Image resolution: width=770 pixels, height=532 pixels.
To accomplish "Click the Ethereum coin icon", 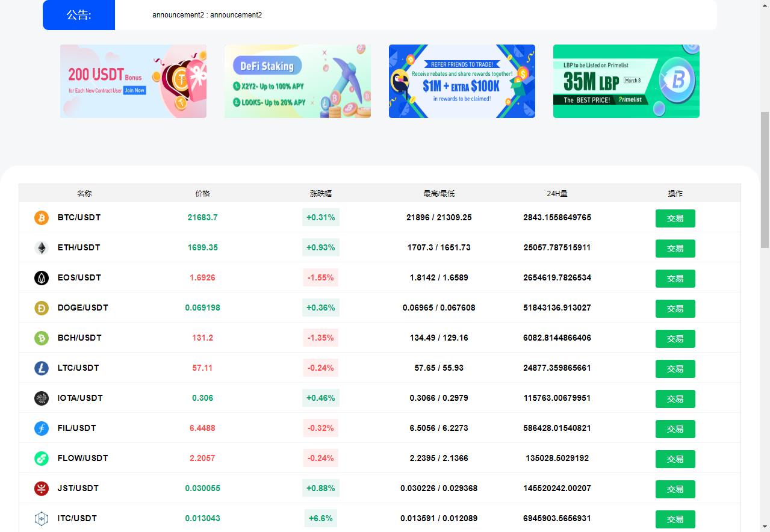I will pyautogui.click(x=42, y=248).
